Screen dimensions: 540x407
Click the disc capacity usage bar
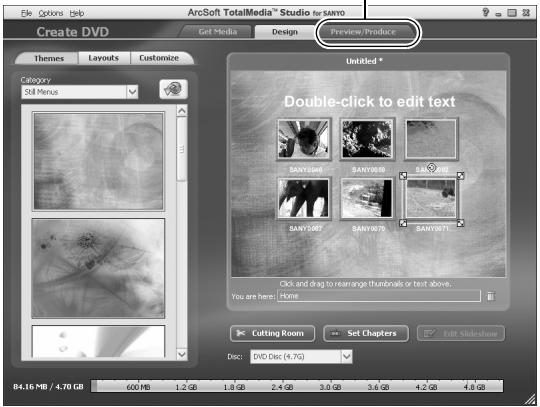tap(297, 386)
